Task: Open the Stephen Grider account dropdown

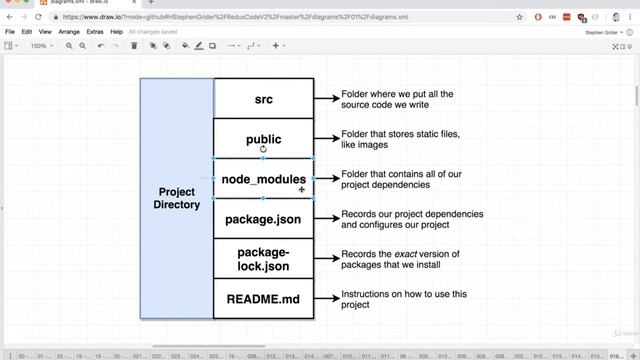Action: coord(604,32)
